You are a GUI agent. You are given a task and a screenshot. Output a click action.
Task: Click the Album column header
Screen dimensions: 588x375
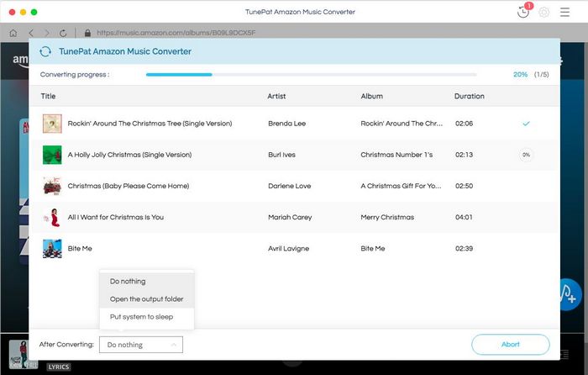tap(371, 96)
